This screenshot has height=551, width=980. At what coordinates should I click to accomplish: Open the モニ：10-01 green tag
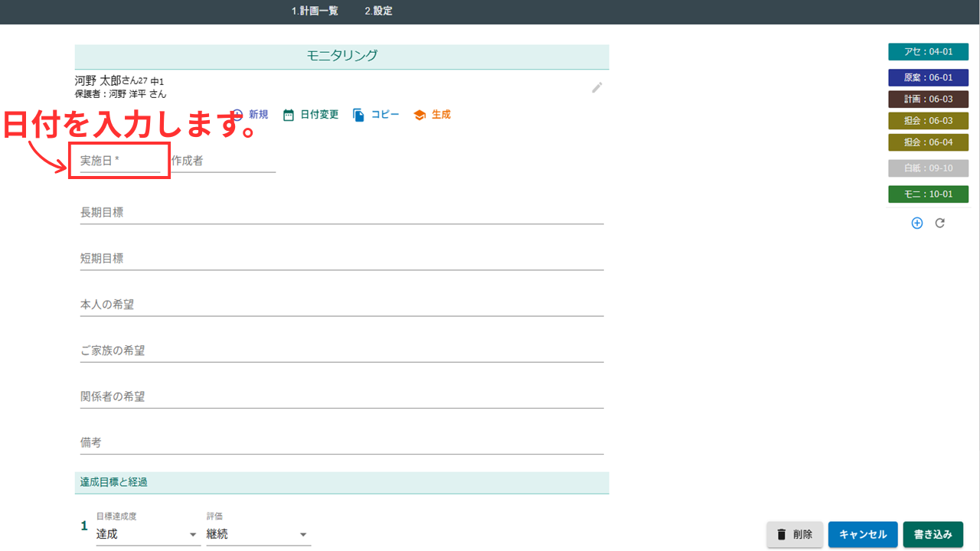(928, 194)
